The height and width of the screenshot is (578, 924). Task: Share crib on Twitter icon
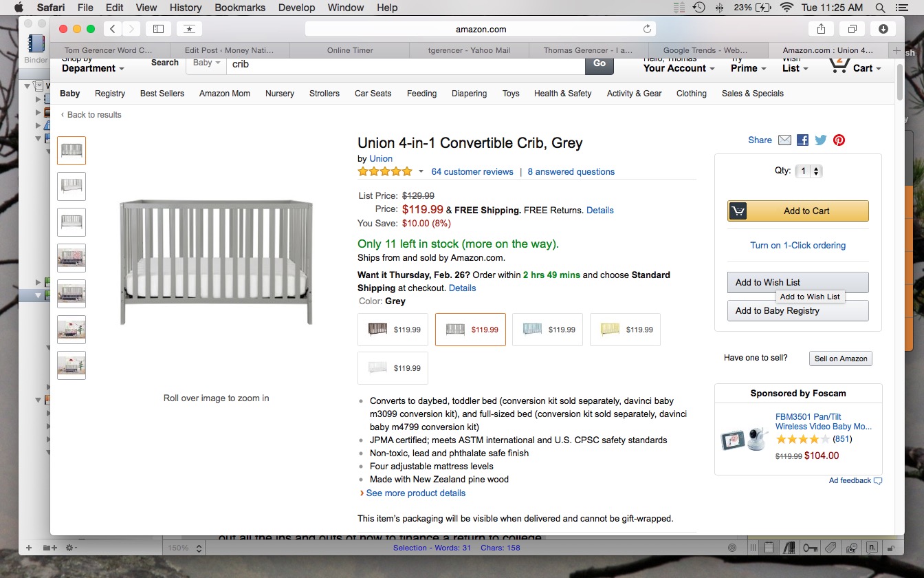(821, 140)
